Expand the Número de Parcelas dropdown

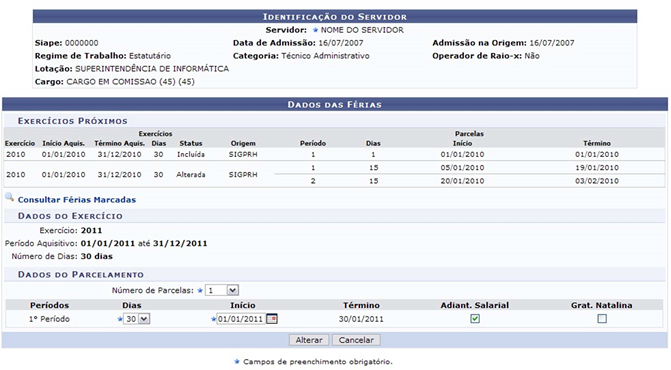222,290
